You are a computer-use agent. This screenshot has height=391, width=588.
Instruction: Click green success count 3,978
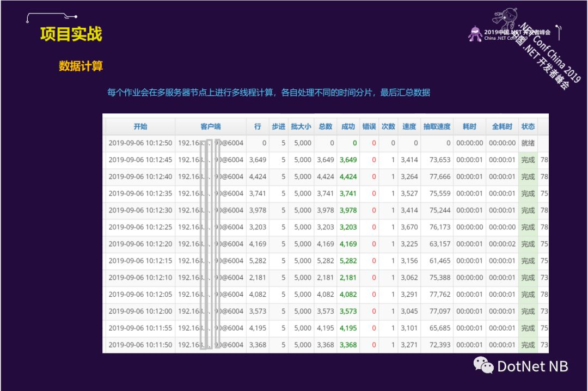click(348, 211)
